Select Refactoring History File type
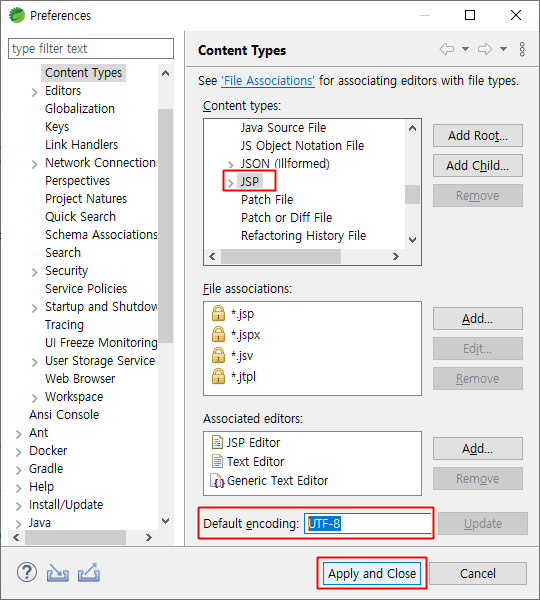 click(x=303, y=235)
